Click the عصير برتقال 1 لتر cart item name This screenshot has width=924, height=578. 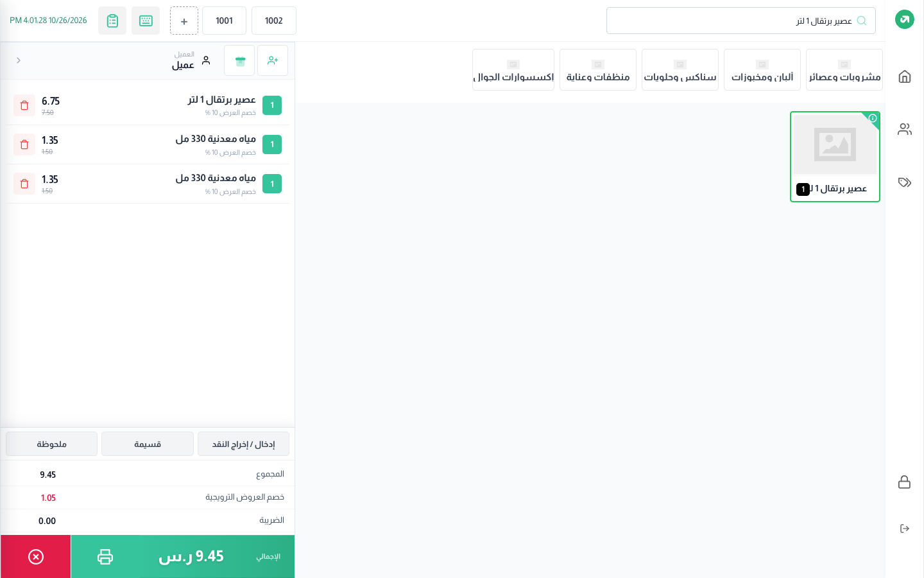[222, 100]
